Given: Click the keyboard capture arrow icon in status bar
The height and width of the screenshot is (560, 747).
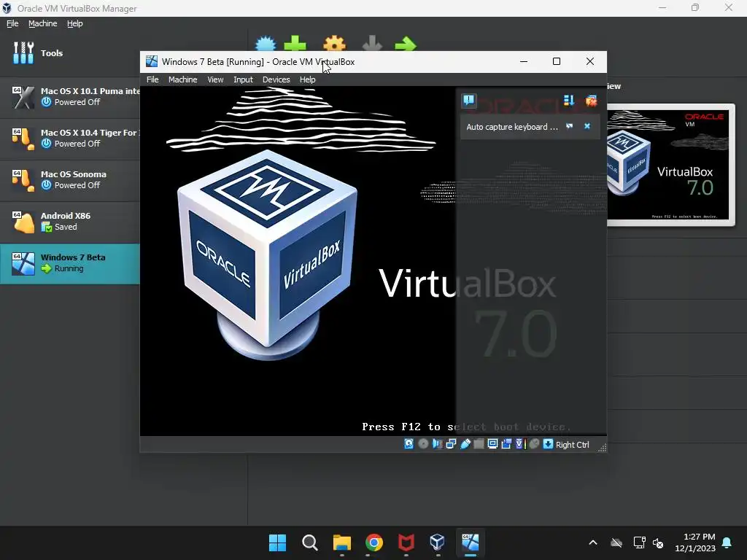Looking at the screenshot, I should click(548, 444).
